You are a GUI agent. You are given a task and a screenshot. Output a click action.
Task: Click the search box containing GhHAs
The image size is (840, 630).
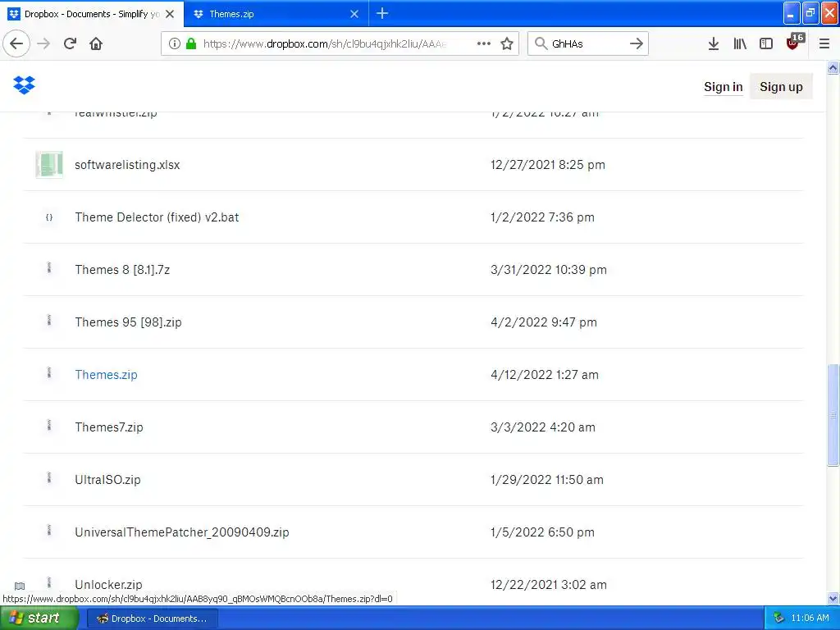(x=587, y=43)
